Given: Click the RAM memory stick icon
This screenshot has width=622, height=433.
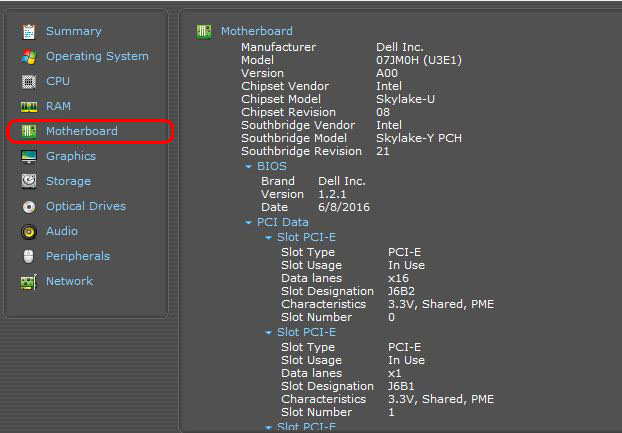Looking at the screenshot, I should point(29,107).
